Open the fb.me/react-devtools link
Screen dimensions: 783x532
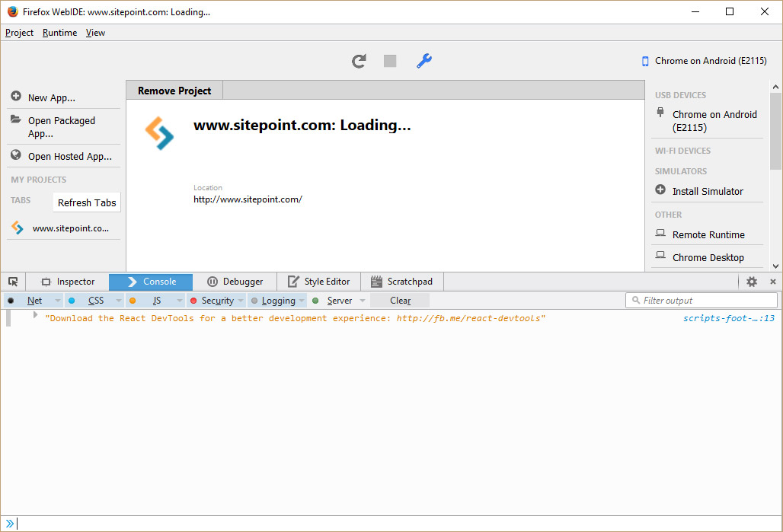click(x=468, y=318)
